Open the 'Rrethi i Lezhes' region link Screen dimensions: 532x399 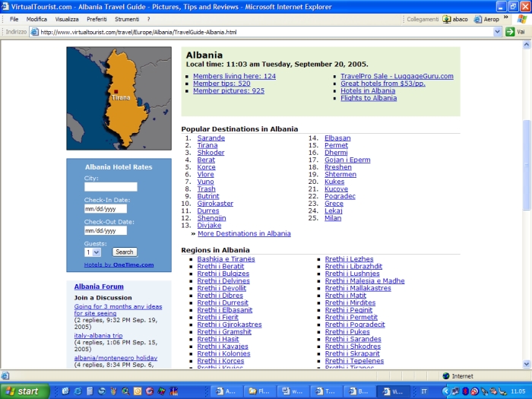[x=349, y=259]
